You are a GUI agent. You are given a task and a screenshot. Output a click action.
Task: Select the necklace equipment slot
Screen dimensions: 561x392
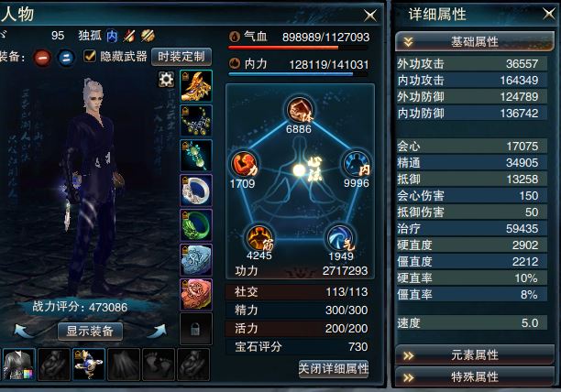(x=195, y=120)
